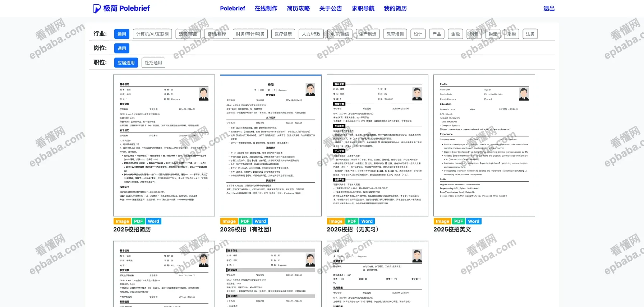644x307 pixels.
Task: Filter by 财务/审计/税务 industry
Action: (250, 34)
